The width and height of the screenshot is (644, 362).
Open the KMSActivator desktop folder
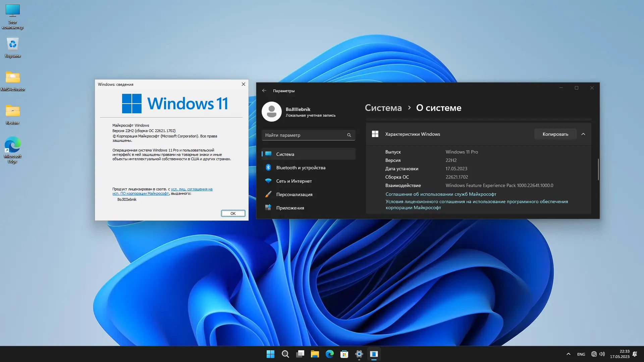tap(13, 78)
